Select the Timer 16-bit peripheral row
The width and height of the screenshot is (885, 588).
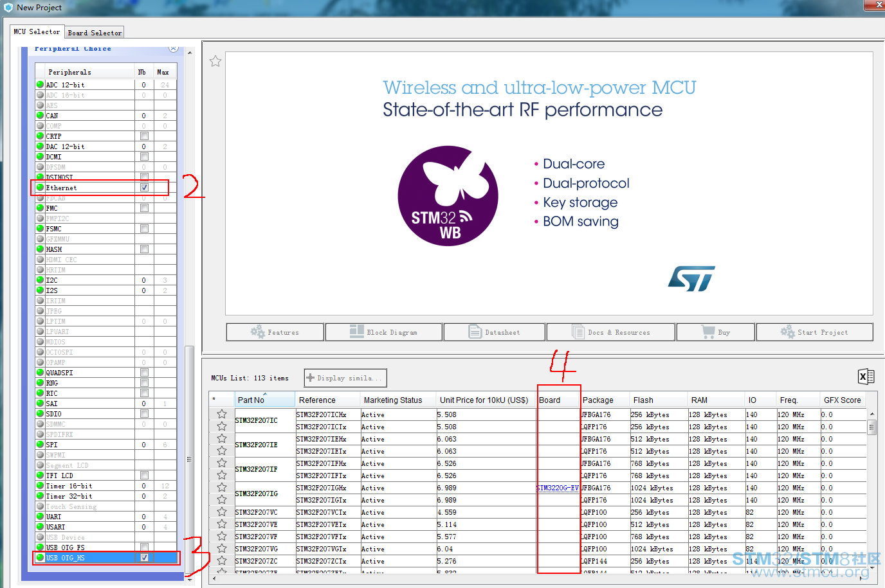[x=106, y=486]
